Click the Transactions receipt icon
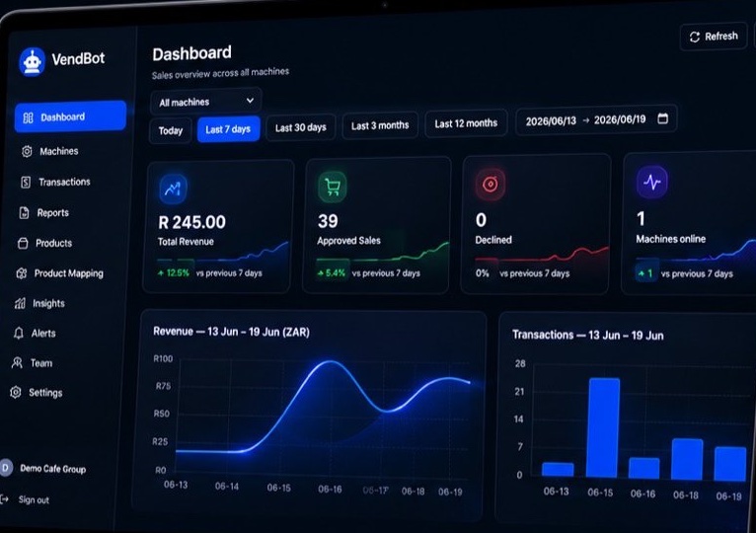This screenshot has height=533, width=756. click(x=26, y=183)
